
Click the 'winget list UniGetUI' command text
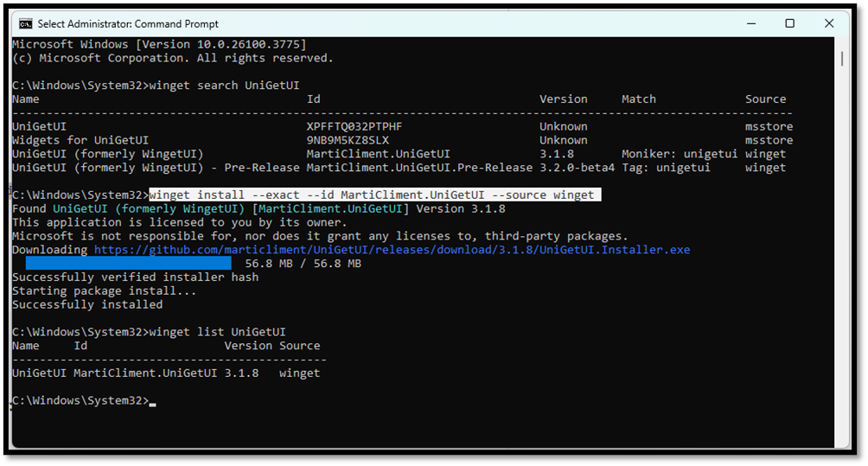pyautogui.click(x=217, y=332)
